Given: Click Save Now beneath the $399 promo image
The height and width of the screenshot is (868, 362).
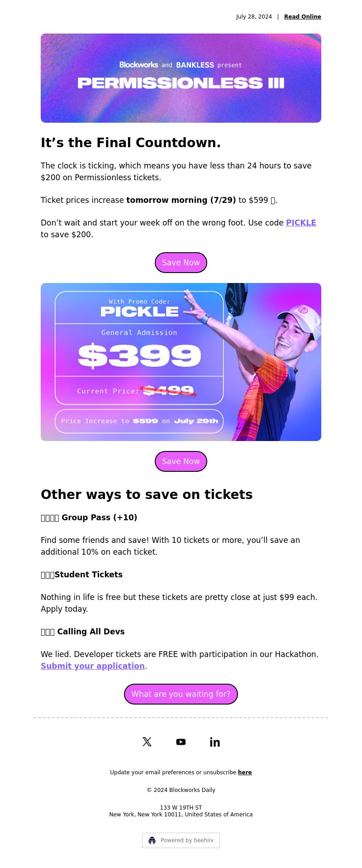Looking at the screenshot, I should click(181, 461).
